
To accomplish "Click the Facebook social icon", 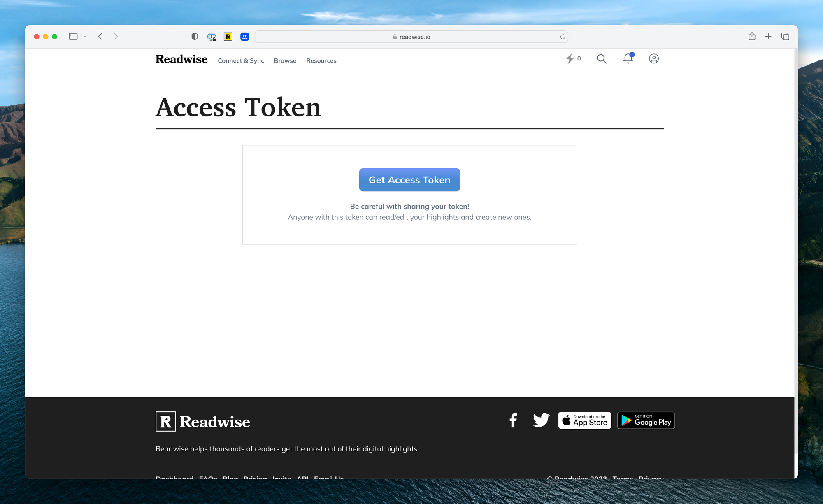I will coord(512,420).
